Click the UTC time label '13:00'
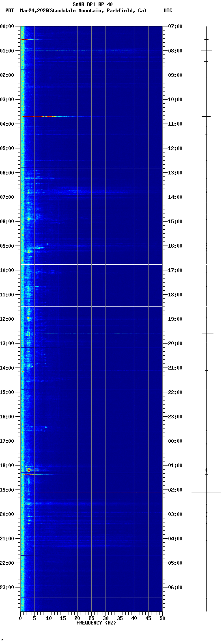Image resolution: width=224 pixels, height=644 pixels. click(x=175, y=173)
